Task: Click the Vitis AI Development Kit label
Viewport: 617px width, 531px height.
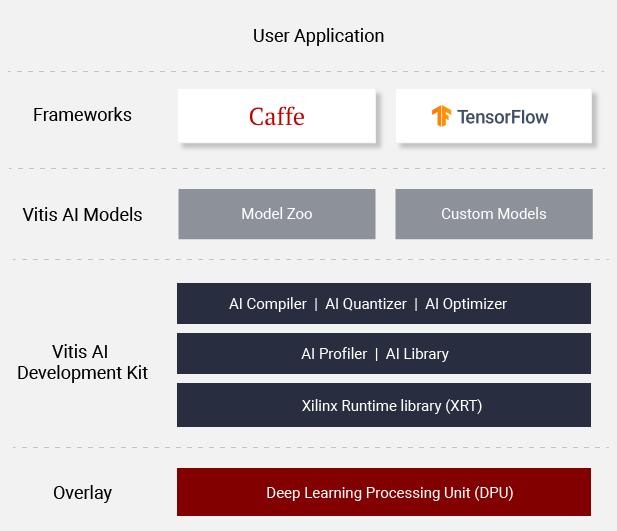Action: tap(82, 362)
